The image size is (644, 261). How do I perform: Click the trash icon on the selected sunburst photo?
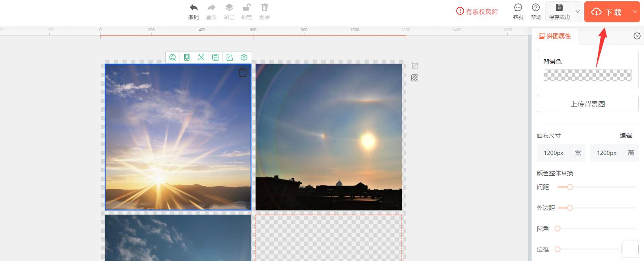243,72
